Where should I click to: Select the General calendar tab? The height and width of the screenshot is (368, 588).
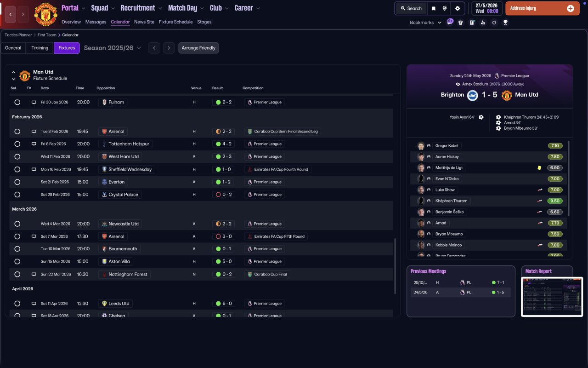[13, 48]
